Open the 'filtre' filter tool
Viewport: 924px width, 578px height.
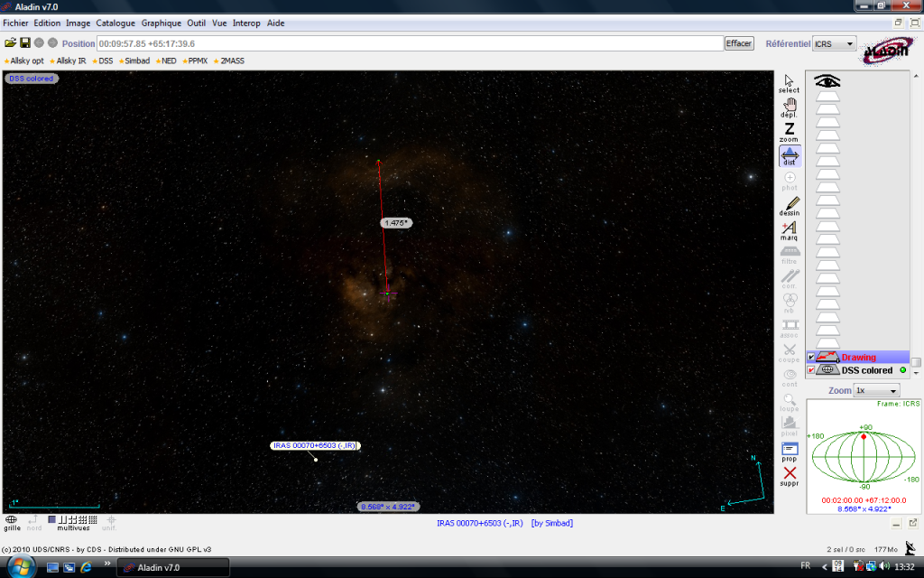[x=790, y=255]
